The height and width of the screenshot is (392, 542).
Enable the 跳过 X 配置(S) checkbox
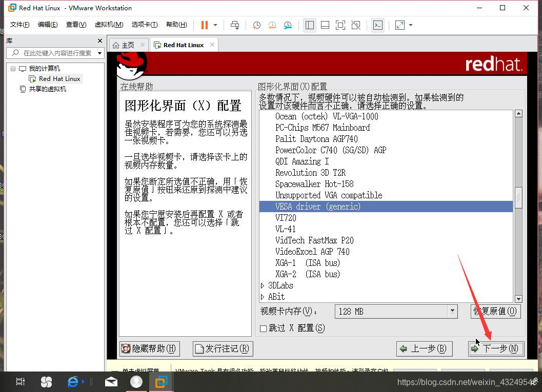coord(264,328)
